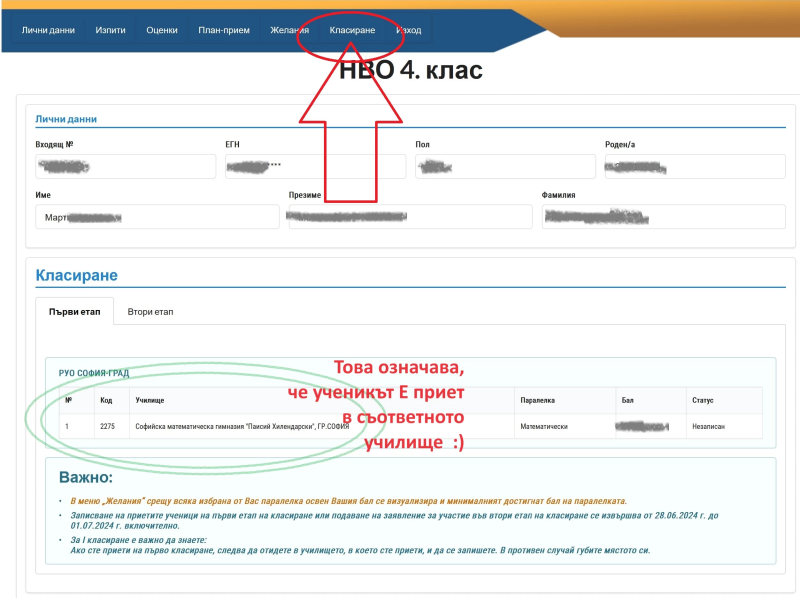
Task: Log out using the Изход menu item
Action: coord(409,30)
